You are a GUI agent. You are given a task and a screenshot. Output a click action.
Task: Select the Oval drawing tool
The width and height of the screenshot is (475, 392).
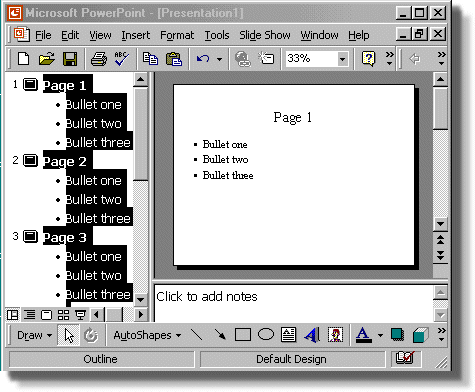[x=266, y=334]
